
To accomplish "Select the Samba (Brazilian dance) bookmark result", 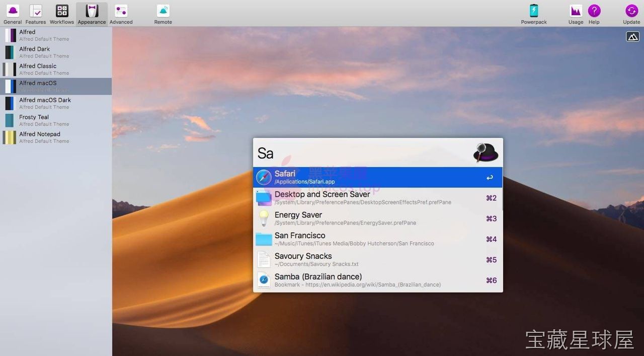I will [x=378, y=280].
